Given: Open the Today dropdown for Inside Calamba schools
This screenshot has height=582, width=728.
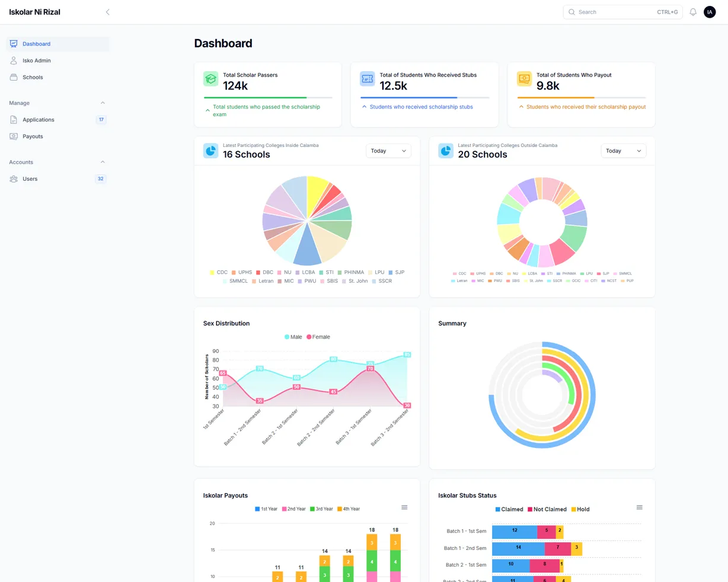Looking at the screenshot, I should tap(388, 151).
